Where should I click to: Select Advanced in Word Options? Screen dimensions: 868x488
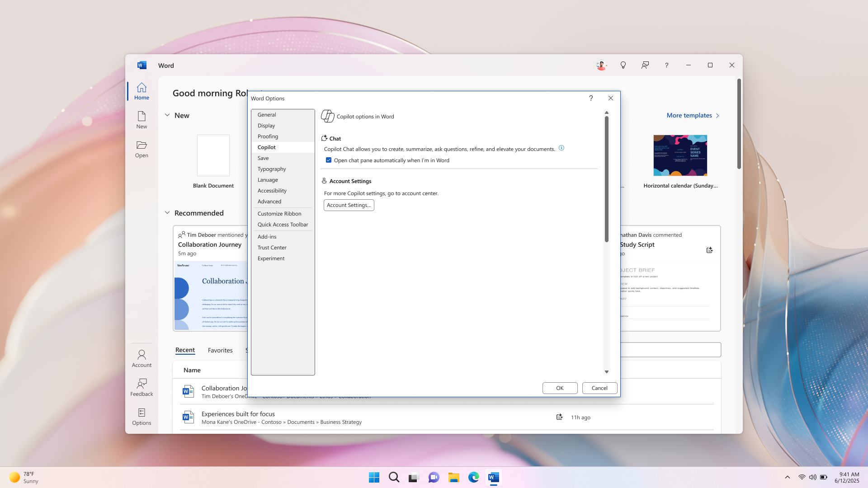(283, 202)
